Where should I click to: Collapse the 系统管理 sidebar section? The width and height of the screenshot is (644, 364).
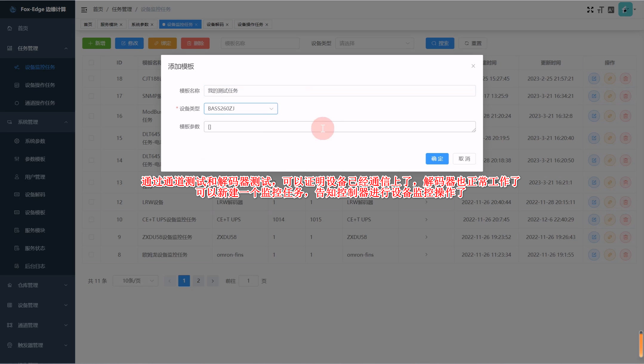[x=37, y=122]
